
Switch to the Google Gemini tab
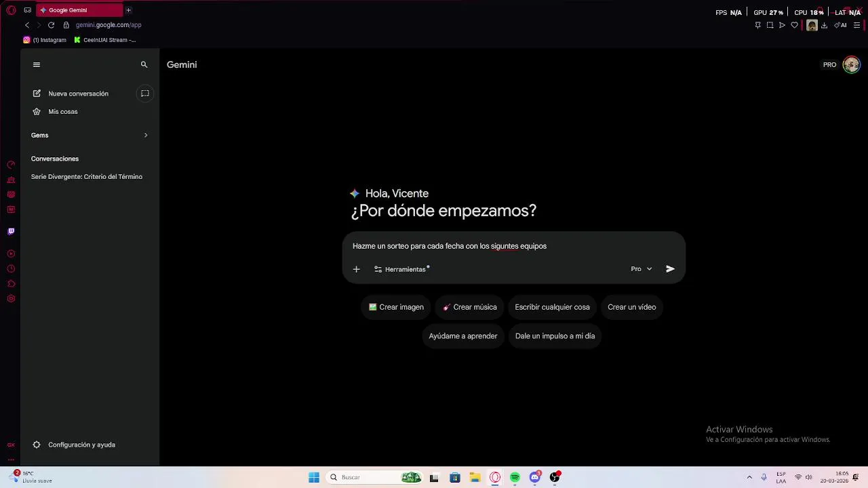[x=79, y=10]
